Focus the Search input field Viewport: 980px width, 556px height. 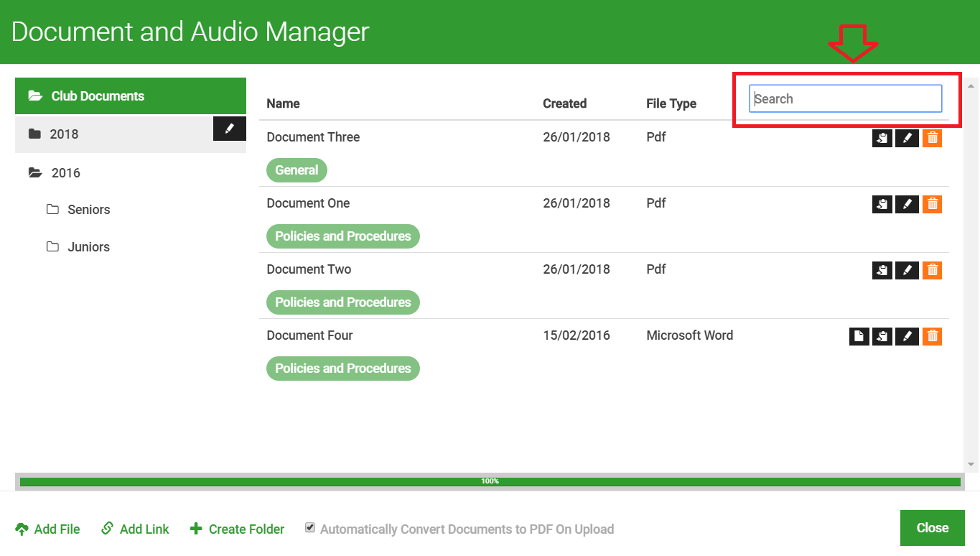pyautogui.click(x=846, y=99)
